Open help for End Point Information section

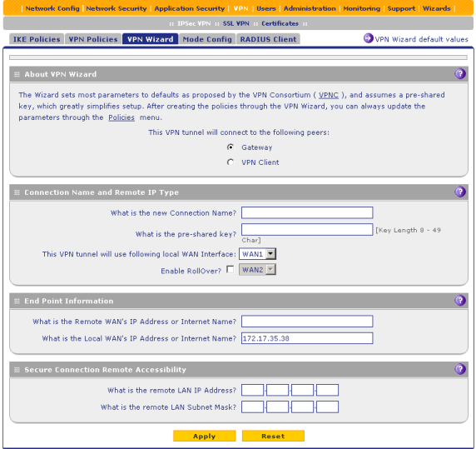(460, 301)
